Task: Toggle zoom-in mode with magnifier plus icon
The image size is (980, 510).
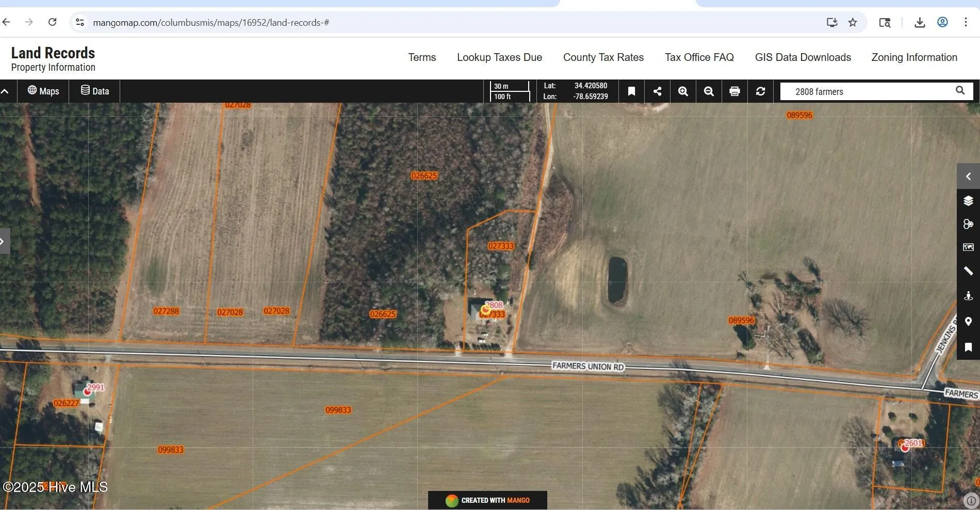Action: (682, 91)
